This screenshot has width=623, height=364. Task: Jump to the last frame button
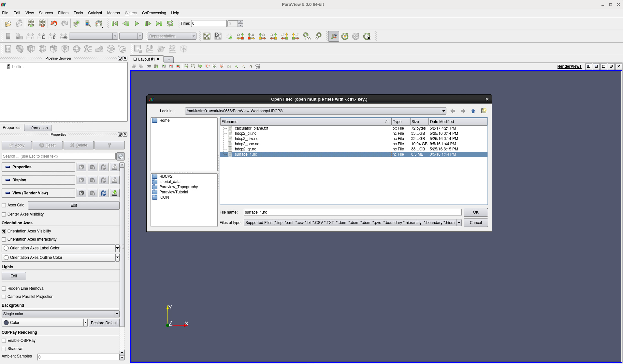point(159,23)
